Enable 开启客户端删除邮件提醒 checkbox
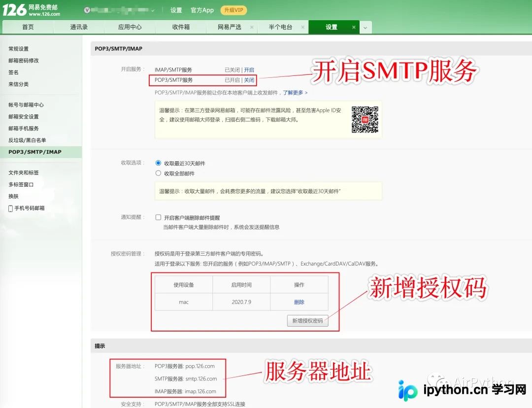 (x=158, y=217)
